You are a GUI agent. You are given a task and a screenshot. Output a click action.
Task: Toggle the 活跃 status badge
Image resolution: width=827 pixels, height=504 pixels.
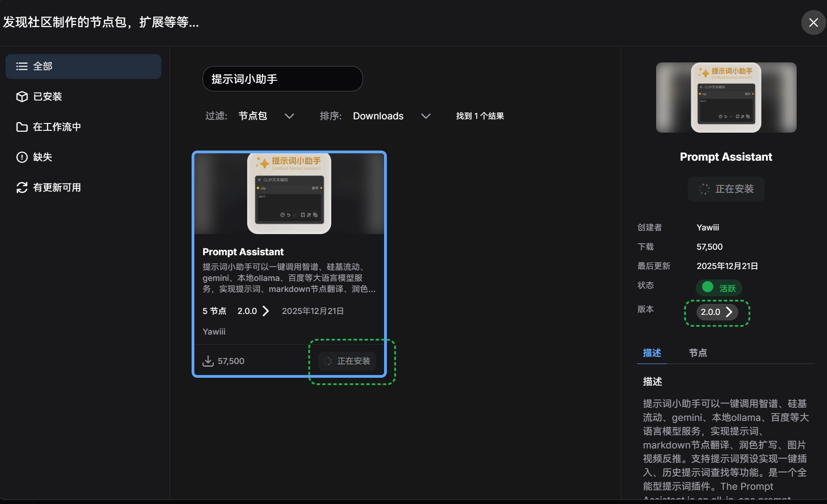(x=719, y=288)
